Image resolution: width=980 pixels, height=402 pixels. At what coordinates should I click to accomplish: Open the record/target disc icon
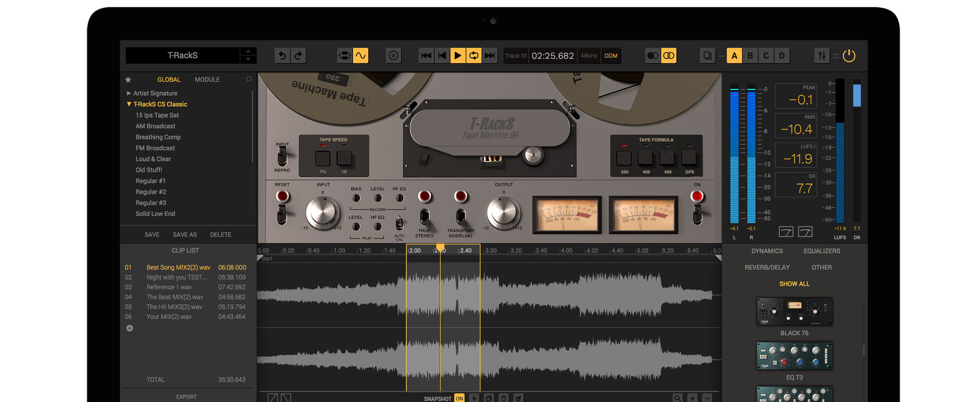click(393, 56)
